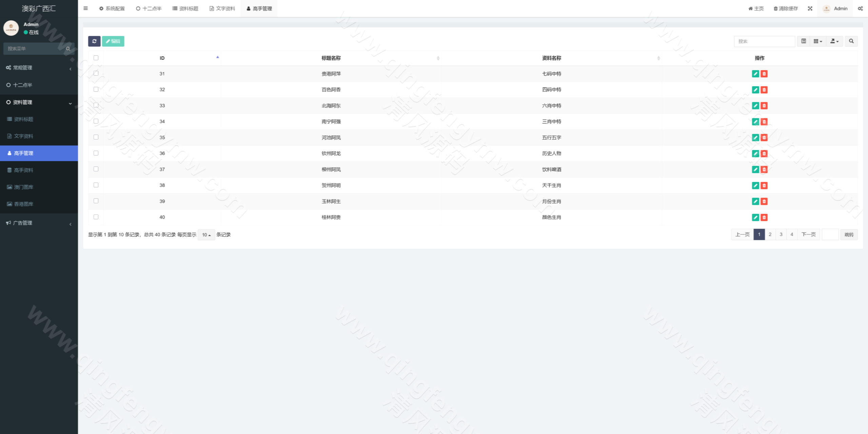
Task: Open 澳门图库 in the sidebar
Action: coord(39,187)
